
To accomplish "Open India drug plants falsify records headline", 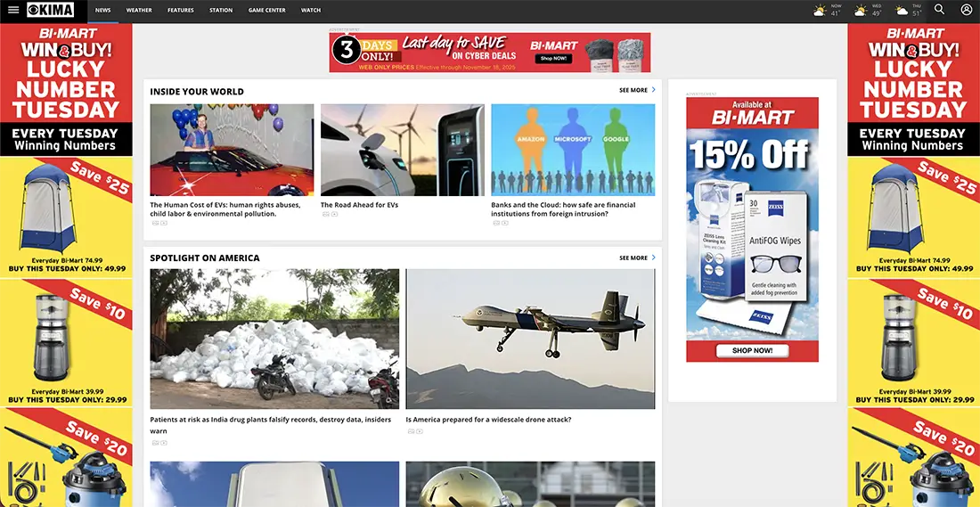I will (271, 425).
